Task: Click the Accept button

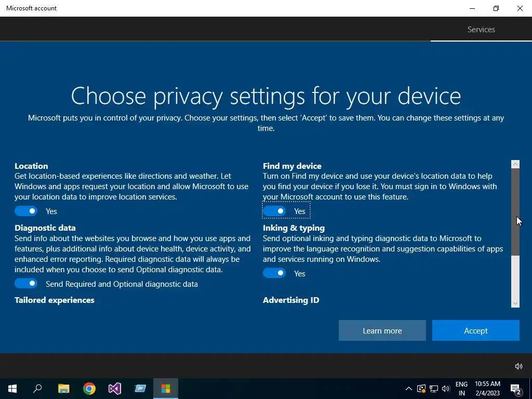Action: point(476,330)
